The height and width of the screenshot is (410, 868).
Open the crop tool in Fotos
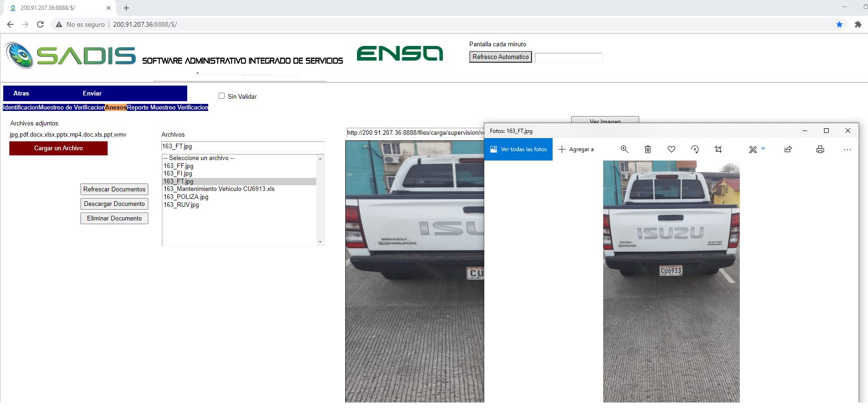coord(718,149)
